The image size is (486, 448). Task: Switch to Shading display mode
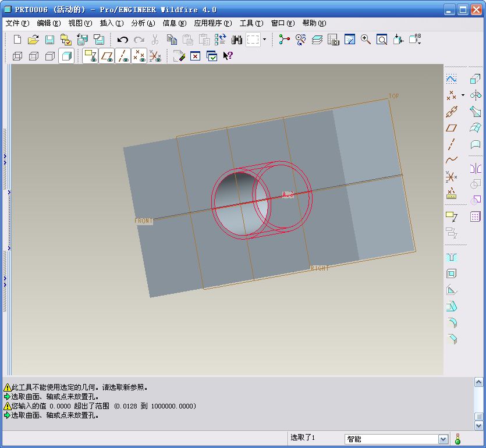(x=66, y=56)
